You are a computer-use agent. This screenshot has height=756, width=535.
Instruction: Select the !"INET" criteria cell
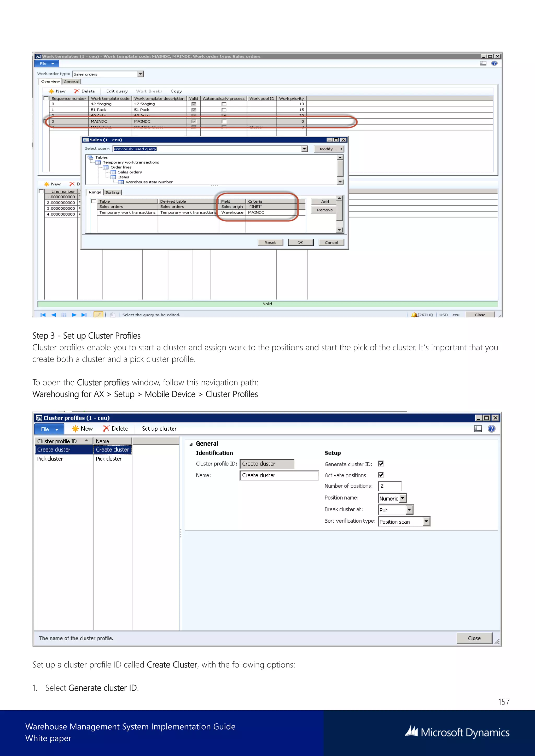[x=275, y=207]
